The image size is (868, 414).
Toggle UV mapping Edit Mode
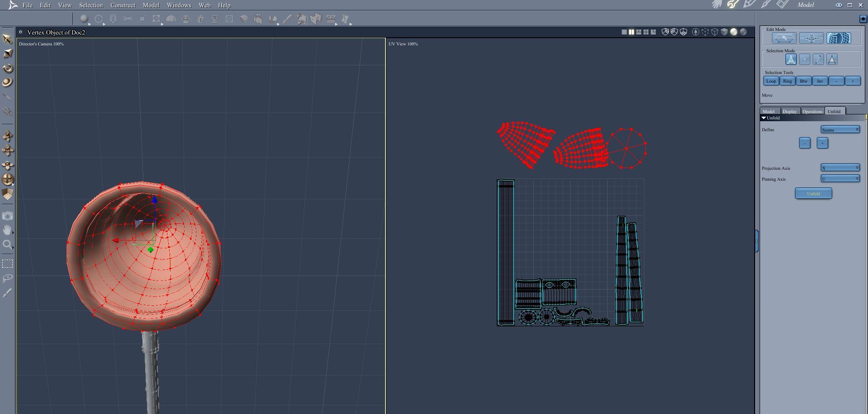839,38
